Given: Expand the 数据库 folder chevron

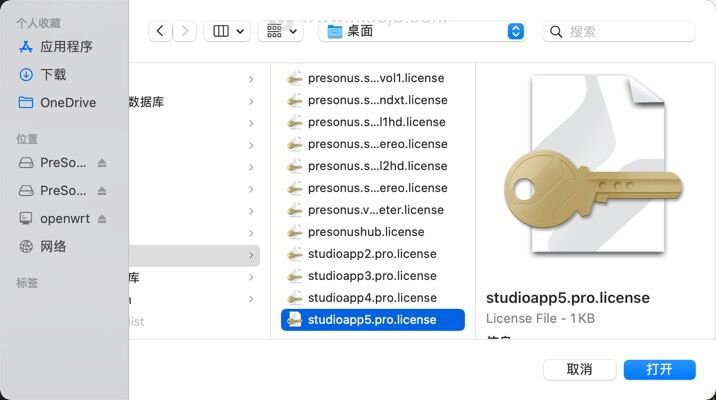Looking at the screenshot, I should (251, 101).
